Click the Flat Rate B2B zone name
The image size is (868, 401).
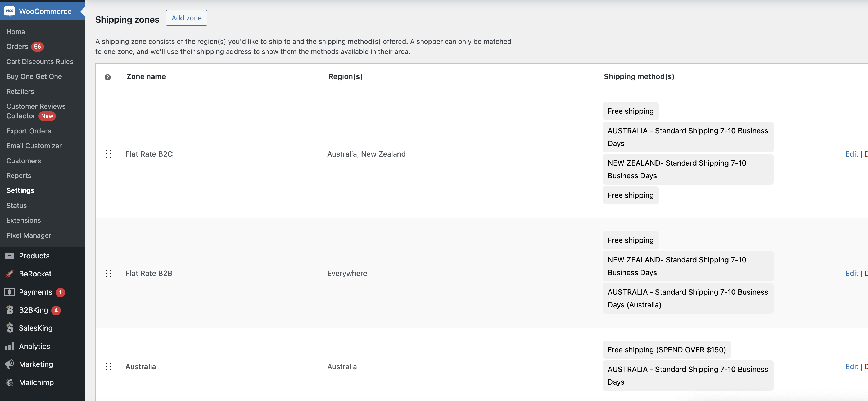click(x=149, y=273)
